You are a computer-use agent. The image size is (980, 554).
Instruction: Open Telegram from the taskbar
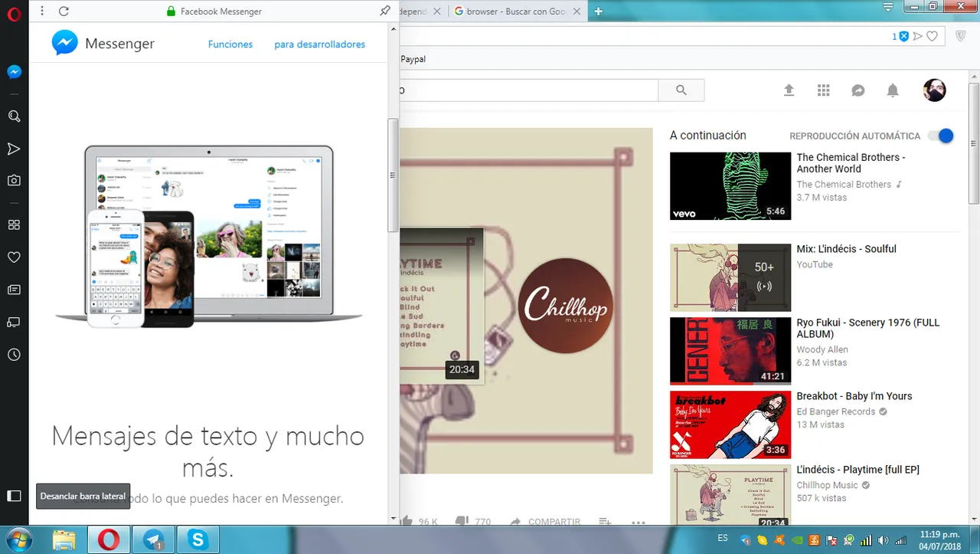pyautogui.click(x=153, y=539)
